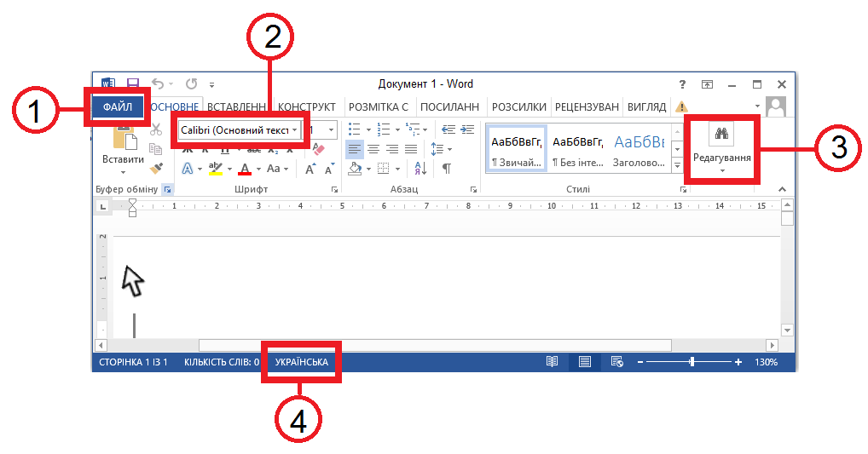Toggle show paragraph marks ¶
The height and width of the screenshot is (454, 868).
(x=446, y=168)
